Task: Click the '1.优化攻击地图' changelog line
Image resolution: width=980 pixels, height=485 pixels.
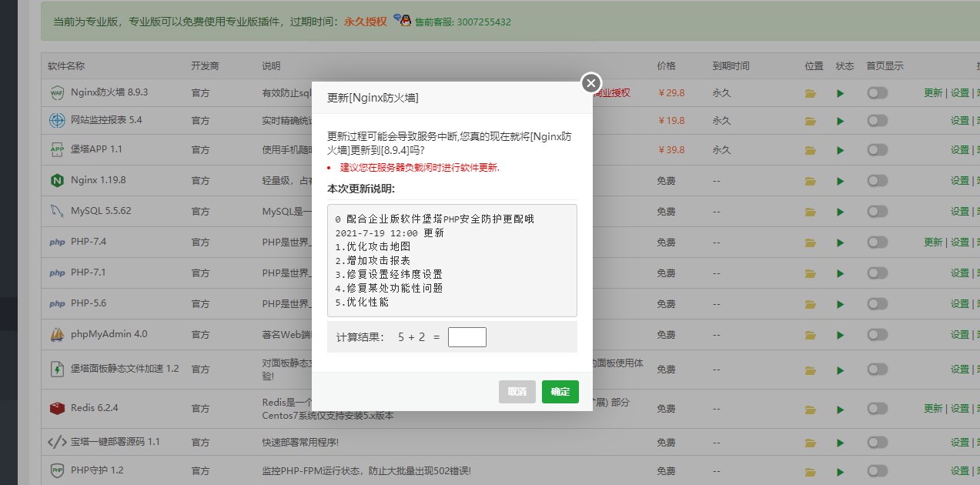Action: [x=373, y=246]
